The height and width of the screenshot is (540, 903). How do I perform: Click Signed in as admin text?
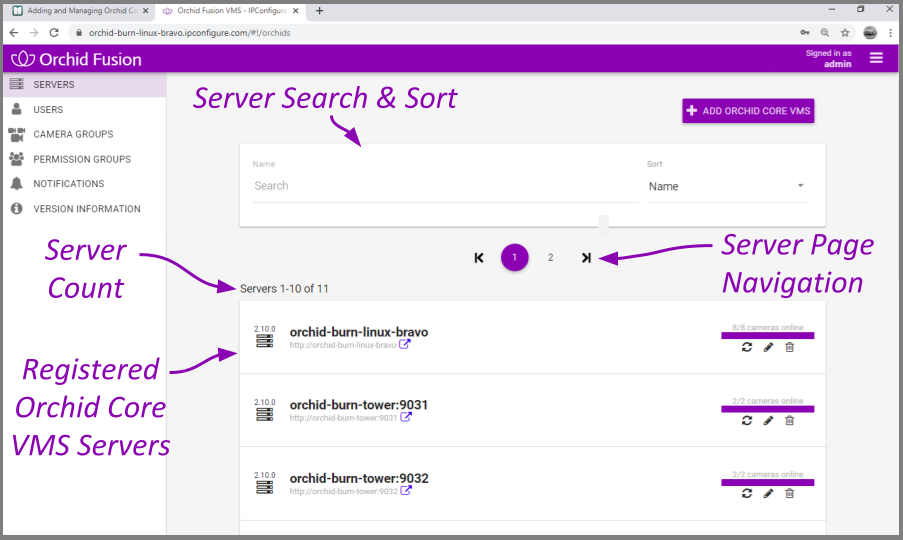[x=828, y=59]
